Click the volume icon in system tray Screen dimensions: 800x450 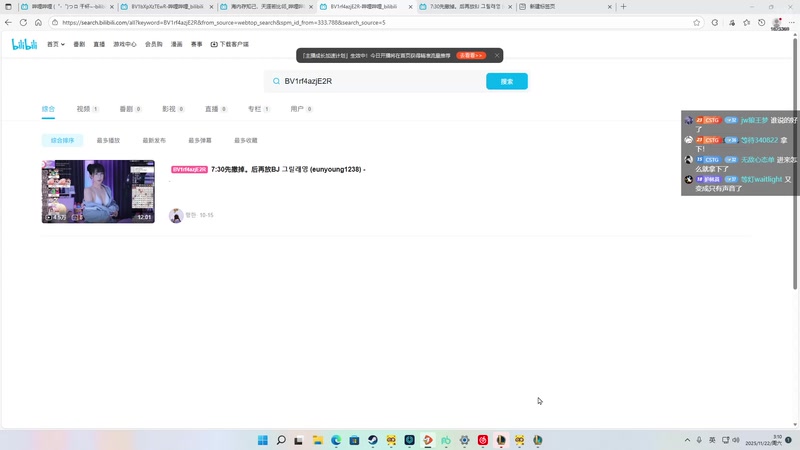tap(736, 440)
